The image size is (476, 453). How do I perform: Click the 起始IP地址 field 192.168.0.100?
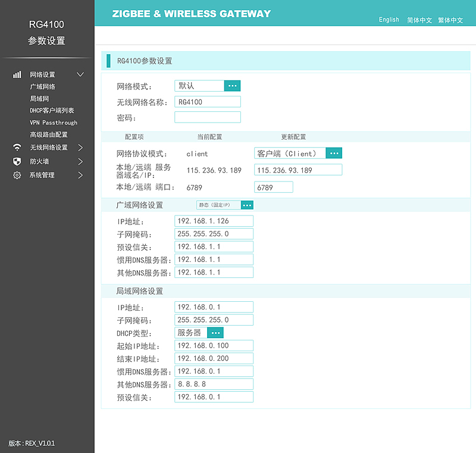pos(214,345)
